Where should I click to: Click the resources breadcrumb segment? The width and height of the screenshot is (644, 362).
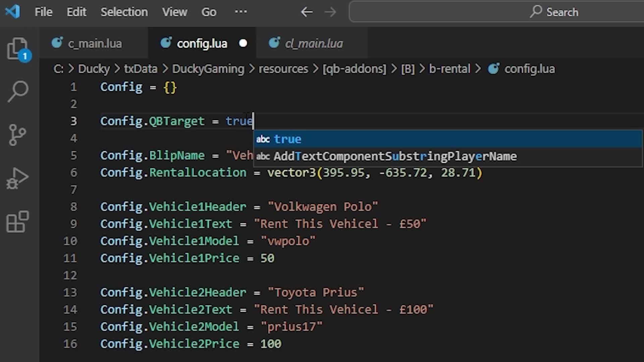(283, 69)
